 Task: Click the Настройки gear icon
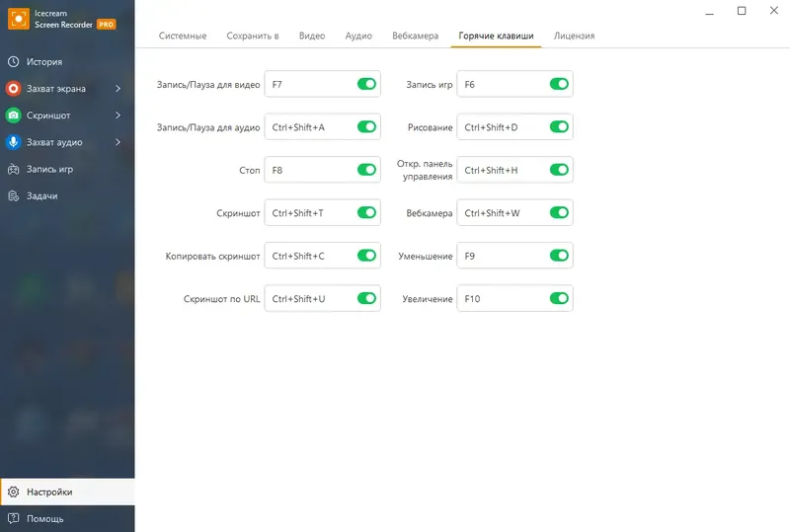pos(13,492)
